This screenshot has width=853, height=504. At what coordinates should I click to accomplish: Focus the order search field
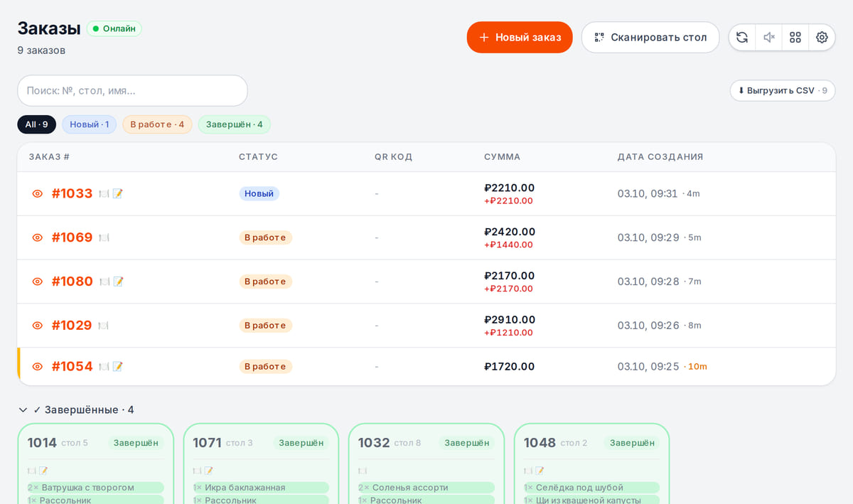132,90
